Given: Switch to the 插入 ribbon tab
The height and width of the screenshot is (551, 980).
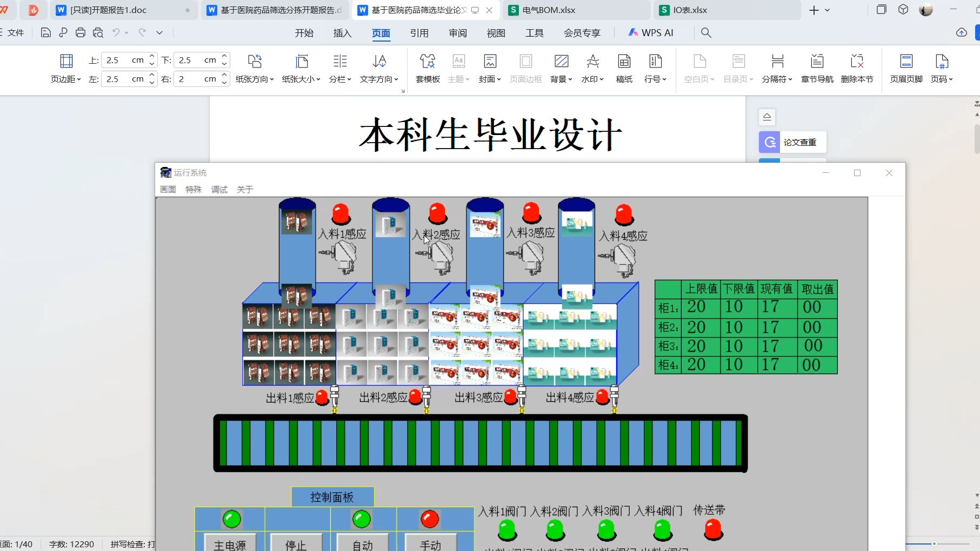Looking at the screenshot, I should 342,32.
